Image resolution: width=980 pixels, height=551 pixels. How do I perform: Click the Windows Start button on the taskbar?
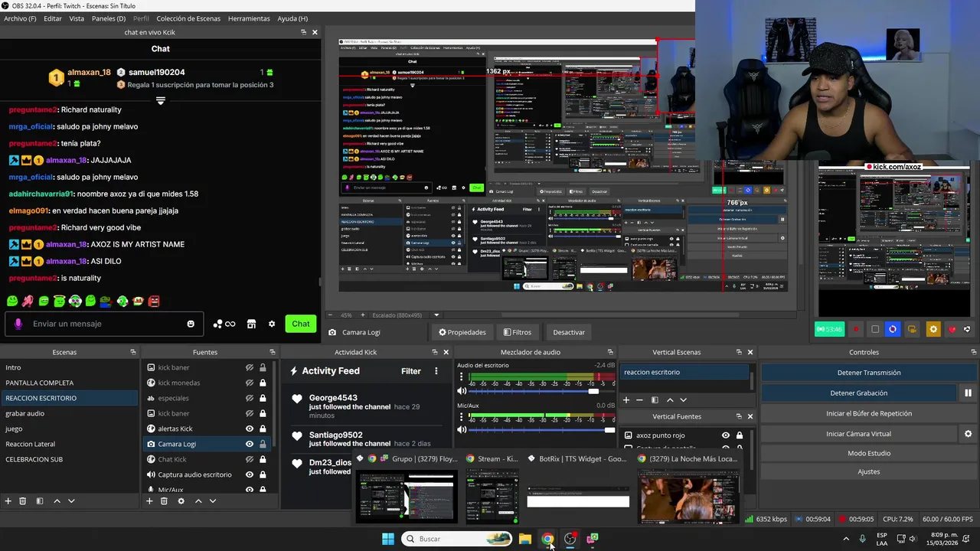pyautogui.click(x=388, y=539)
